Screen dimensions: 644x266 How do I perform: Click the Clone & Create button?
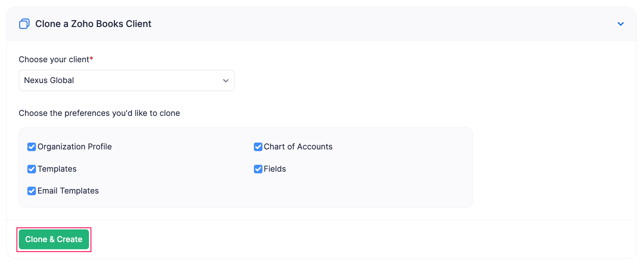coord(54,239)
